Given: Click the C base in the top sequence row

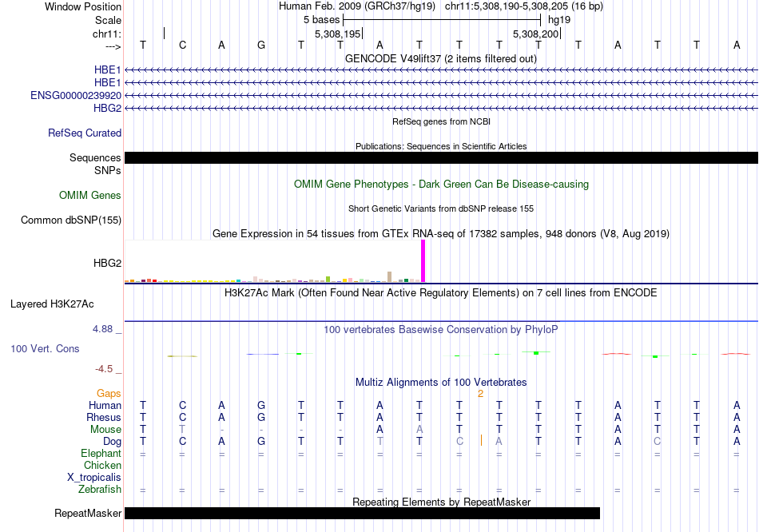Looking at the screenshot, I should (x=182, y=45).
